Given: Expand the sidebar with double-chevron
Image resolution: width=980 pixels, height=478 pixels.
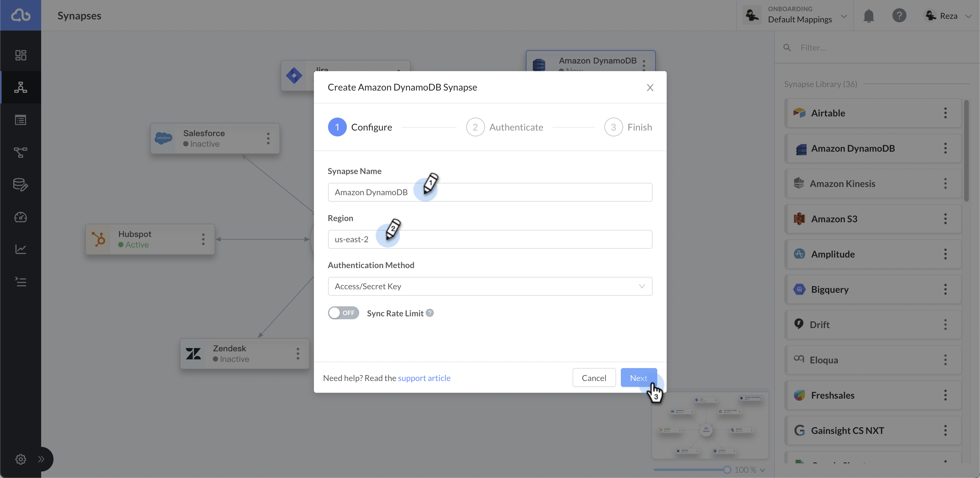Looking at the screenshot, I should pyautogui.click(x=41, y=459).
